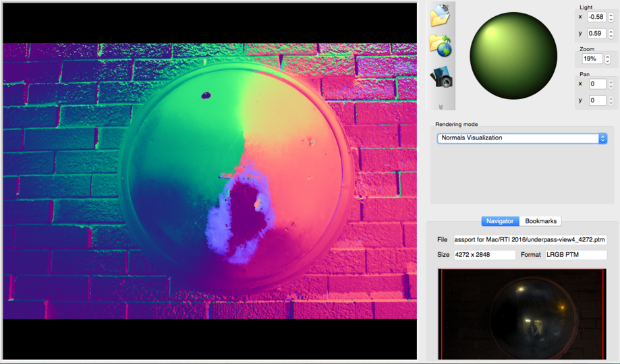This screenshot has height=364, width=620.
Task: Edit the Pan x value field
Action: pos(597,84)
